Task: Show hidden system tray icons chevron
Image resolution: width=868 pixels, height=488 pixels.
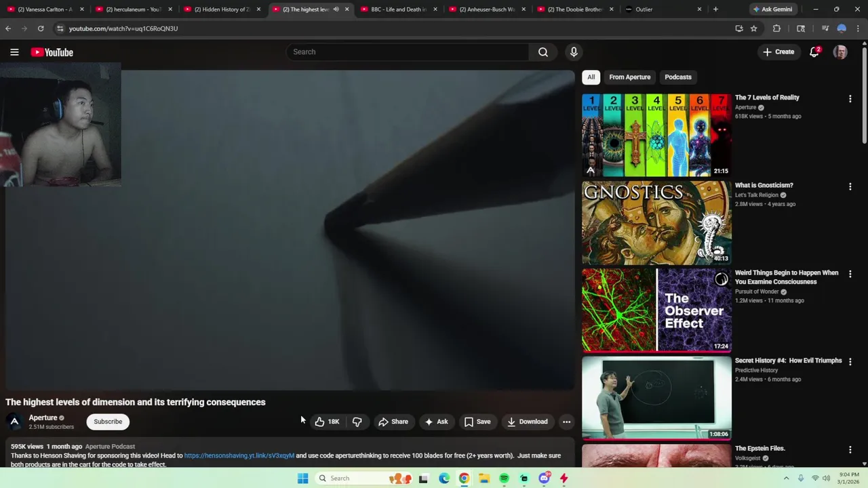Action: point(786,479)
